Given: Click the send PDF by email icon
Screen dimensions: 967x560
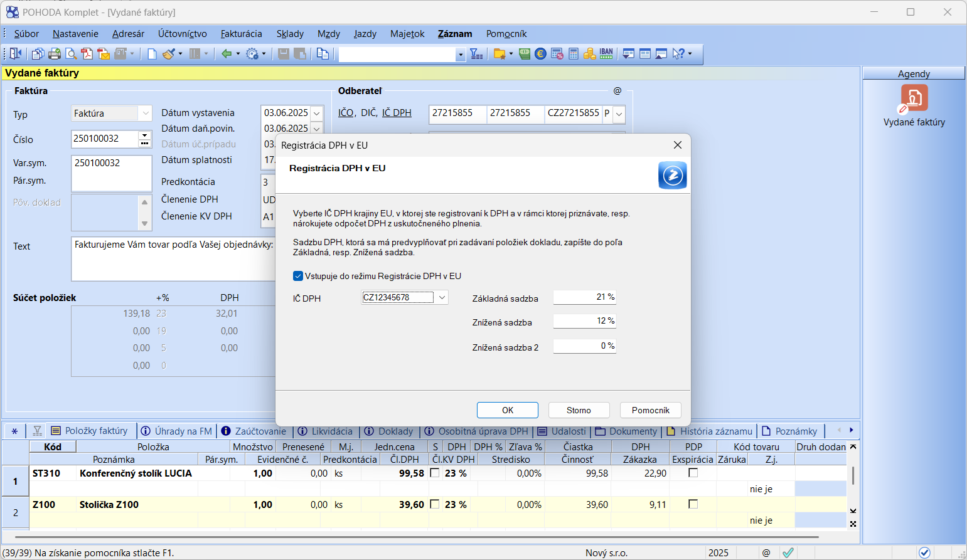Looking at the screenshot, I should (x=104, y=54).
